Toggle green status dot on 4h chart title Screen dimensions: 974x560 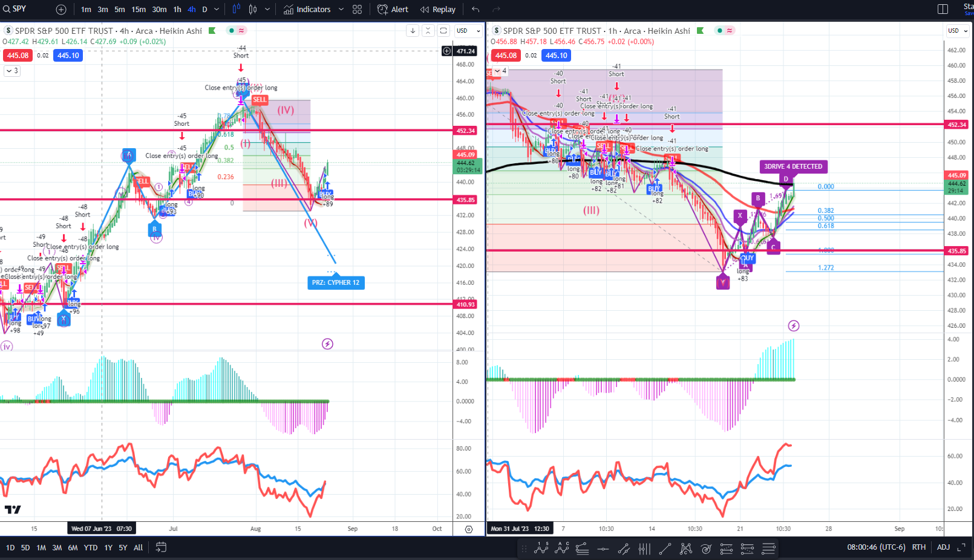pos(231,30)
